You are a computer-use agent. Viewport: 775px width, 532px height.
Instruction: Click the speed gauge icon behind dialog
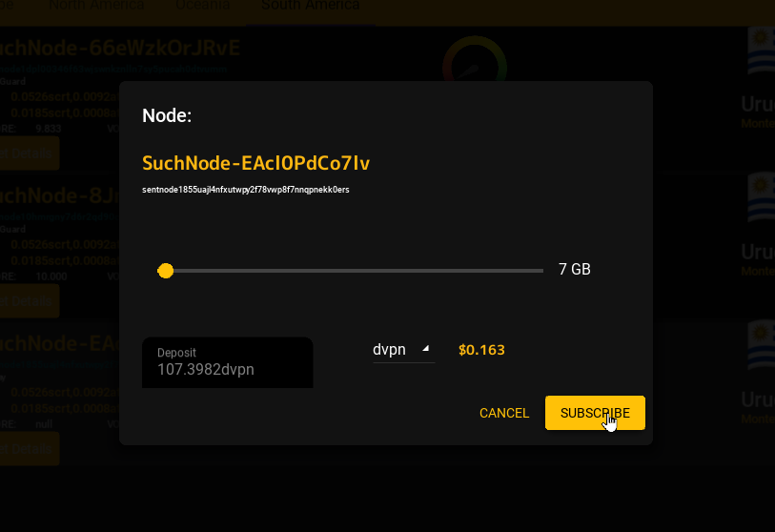coord(475,59)
